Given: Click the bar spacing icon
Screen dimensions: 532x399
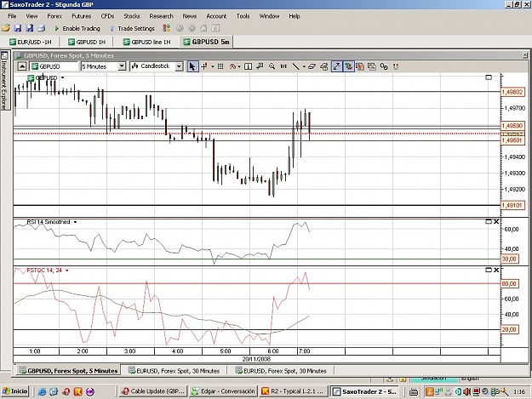Looking at the screenshot, I should click(x=283, y=66).
